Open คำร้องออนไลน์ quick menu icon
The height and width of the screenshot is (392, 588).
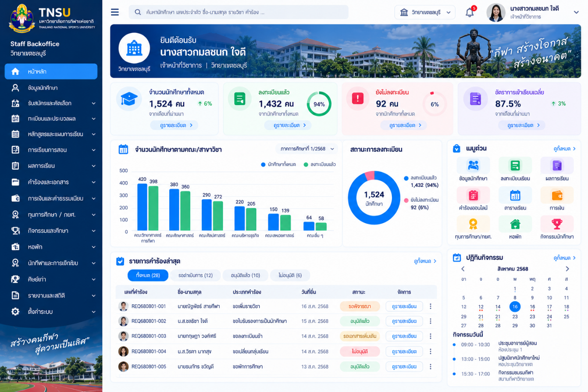tap(473, 195)
